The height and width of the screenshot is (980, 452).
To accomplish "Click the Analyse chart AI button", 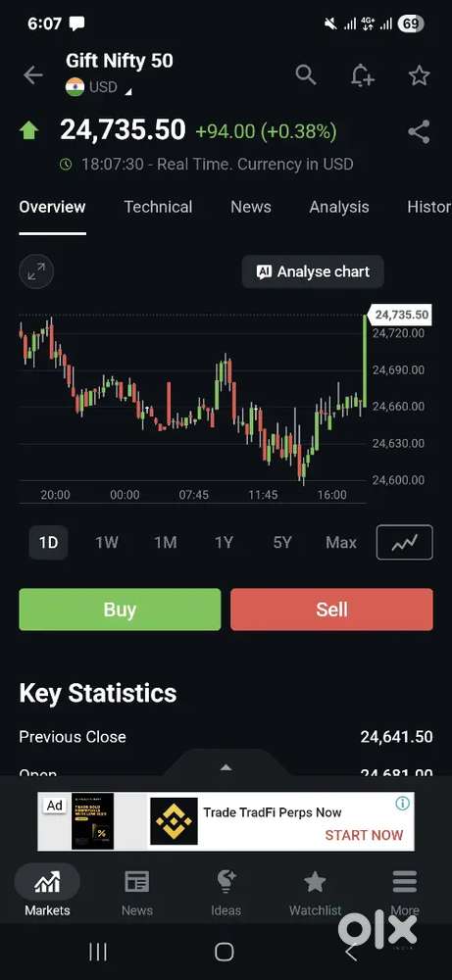I will [x=313, y=271].
